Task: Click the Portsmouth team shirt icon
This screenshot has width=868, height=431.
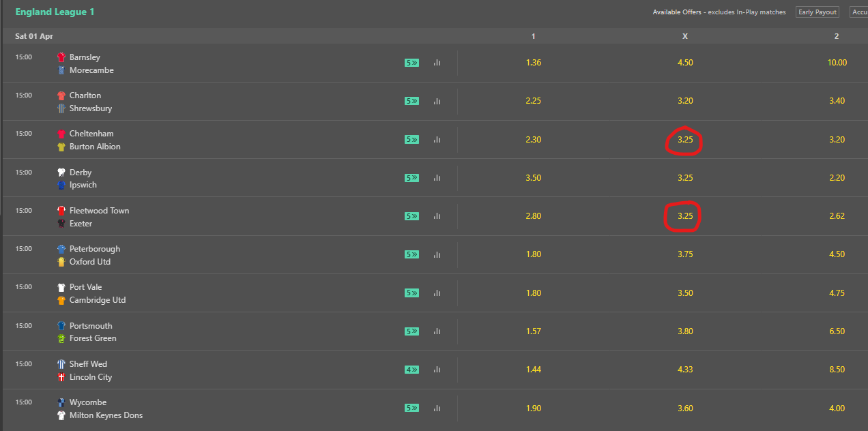Action: 61,326
